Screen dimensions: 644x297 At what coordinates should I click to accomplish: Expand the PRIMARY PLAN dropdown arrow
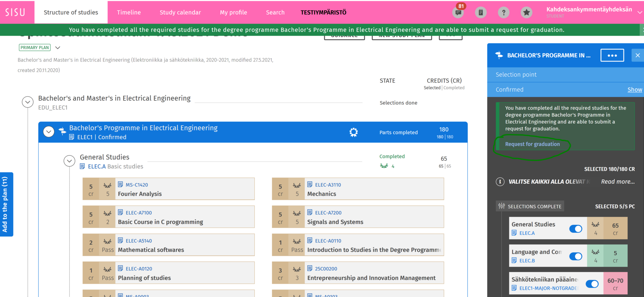58,48
